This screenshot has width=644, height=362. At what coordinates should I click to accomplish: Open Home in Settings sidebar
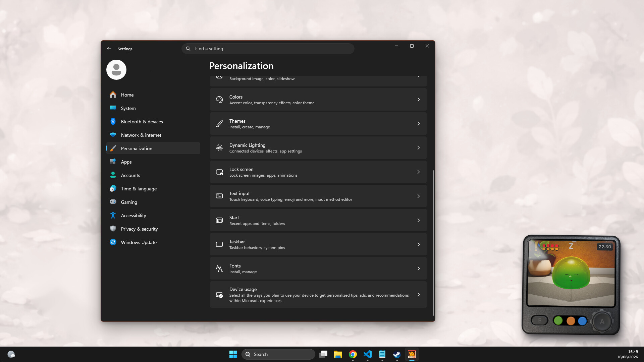point(153,95)
